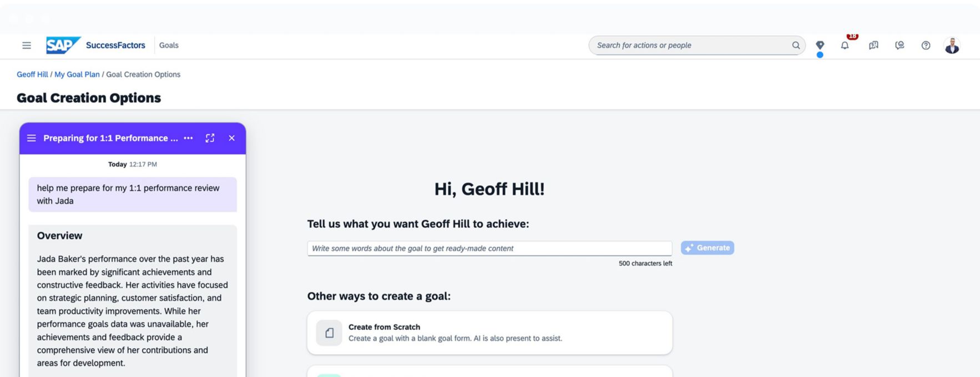Close the Joule chat panel

pos(232,138)
